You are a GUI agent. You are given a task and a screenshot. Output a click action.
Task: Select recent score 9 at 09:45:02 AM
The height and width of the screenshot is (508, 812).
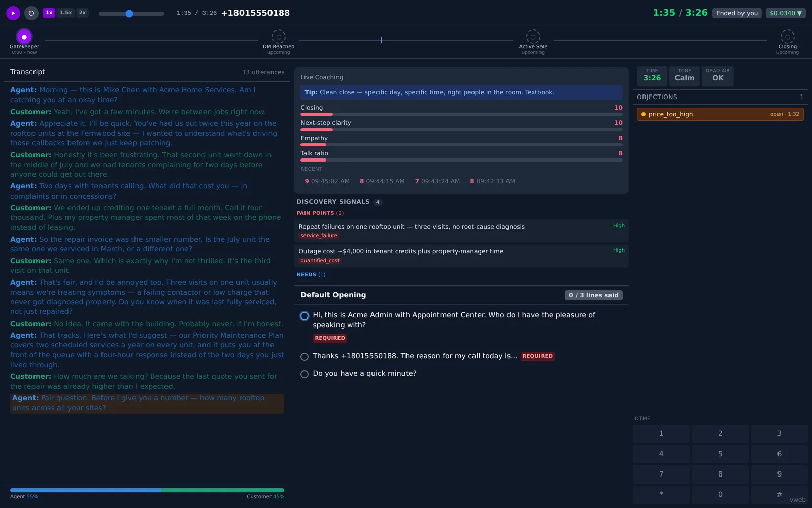327,181
